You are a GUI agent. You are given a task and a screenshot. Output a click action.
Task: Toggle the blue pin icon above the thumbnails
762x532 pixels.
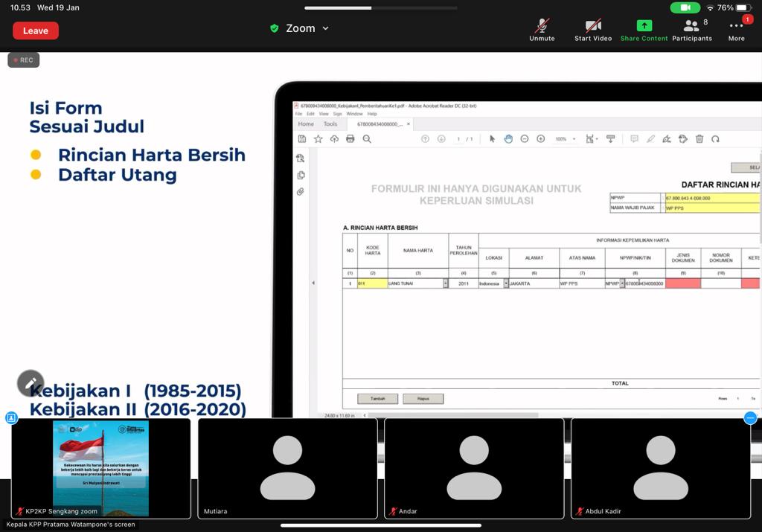pyautogui.click(x=11, y=418)
